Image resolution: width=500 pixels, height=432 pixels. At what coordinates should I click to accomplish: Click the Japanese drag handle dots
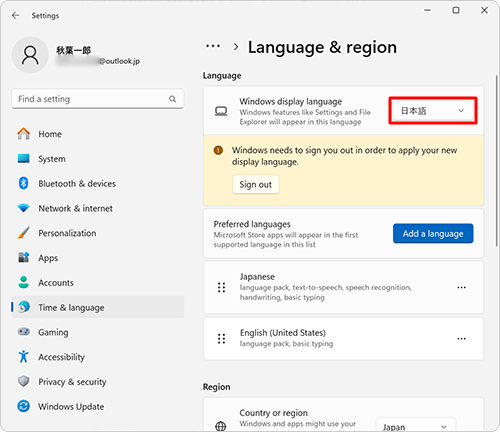pyautogui.click(x=221, y=287)
